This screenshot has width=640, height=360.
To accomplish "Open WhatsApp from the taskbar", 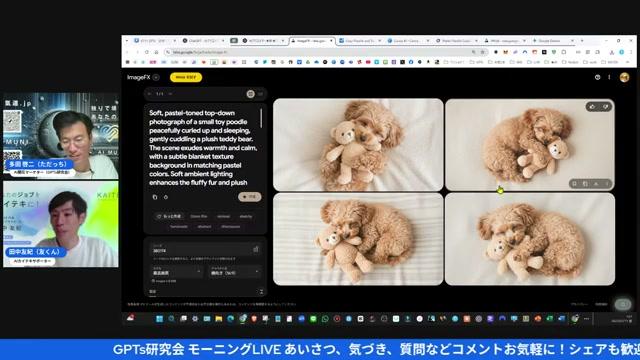I will click(x=325, y=319).
